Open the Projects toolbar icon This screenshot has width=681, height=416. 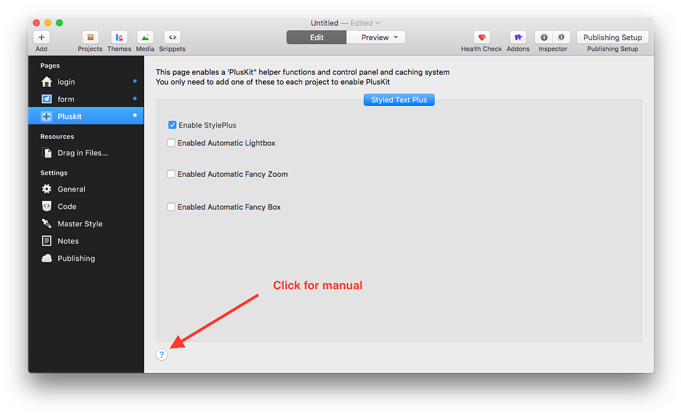[90, 37]
